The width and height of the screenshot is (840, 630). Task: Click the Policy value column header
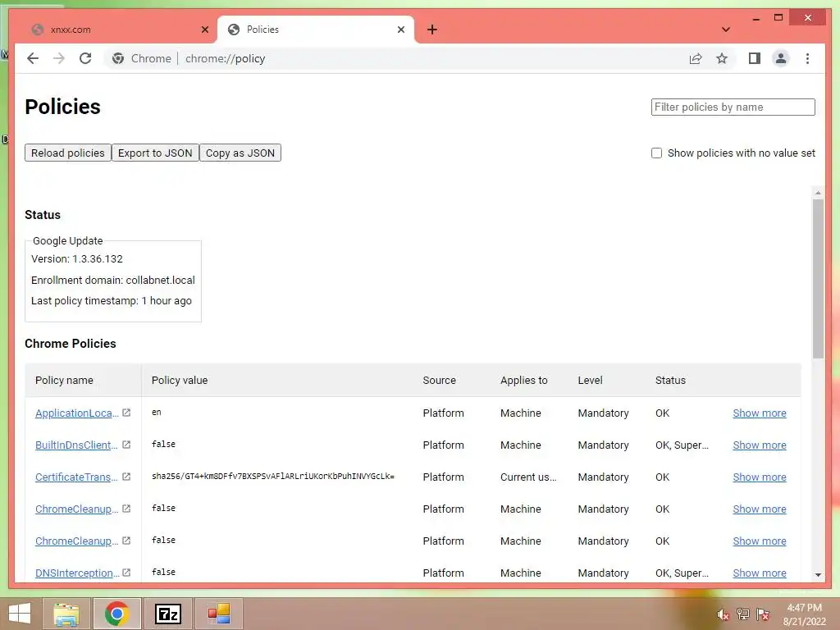pos(180,380)
